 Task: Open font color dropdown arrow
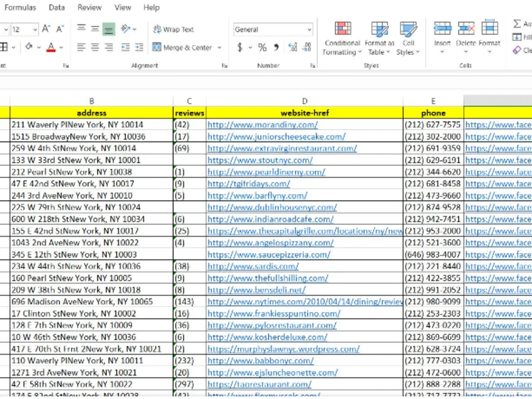click(61, 47)
